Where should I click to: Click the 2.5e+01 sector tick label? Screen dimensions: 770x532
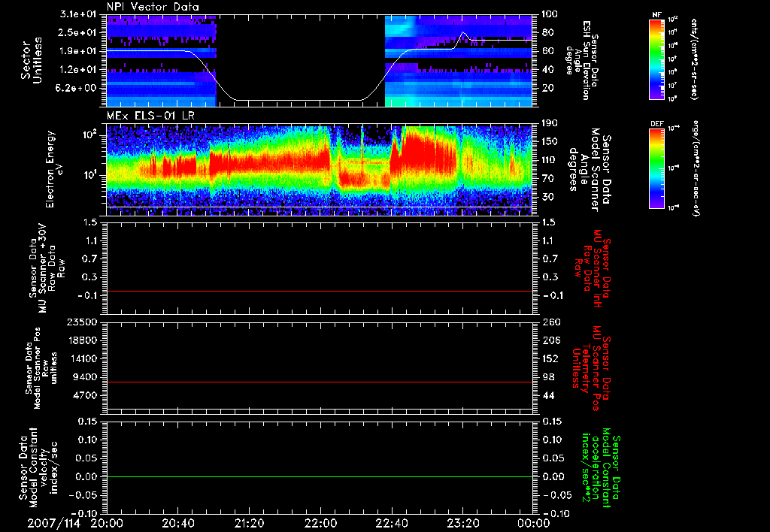78,32
